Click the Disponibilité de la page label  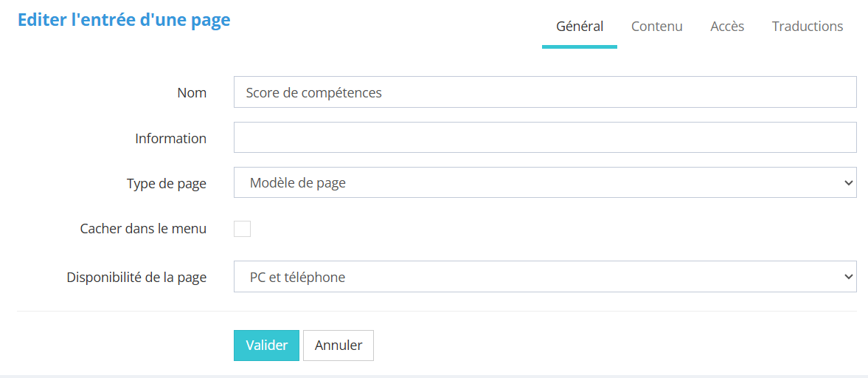[136, 278]
